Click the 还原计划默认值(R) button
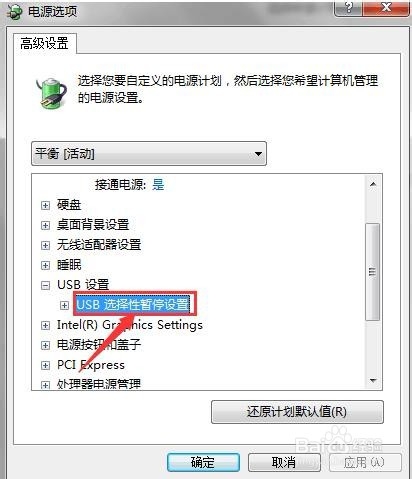The width and height of the screenshot is (412, 479). pyautogui.click(x=297, y=412)
